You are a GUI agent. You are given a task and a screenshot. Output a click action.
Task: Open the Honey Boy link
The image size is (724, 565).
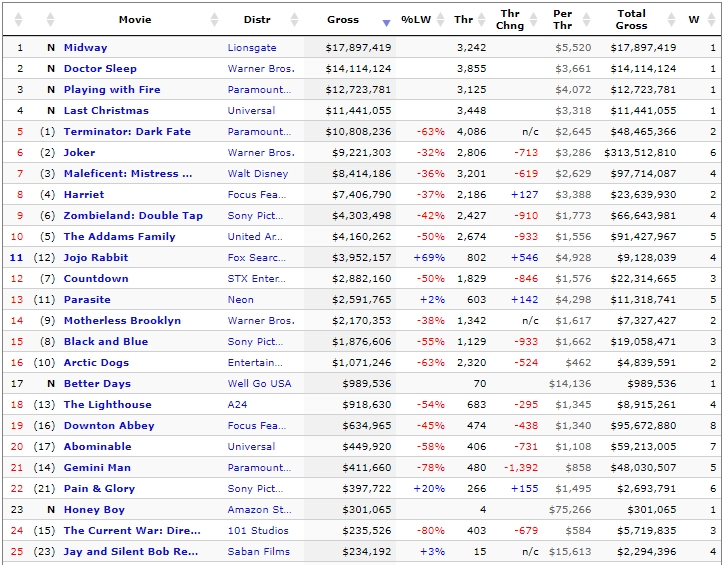coord(94,510)
